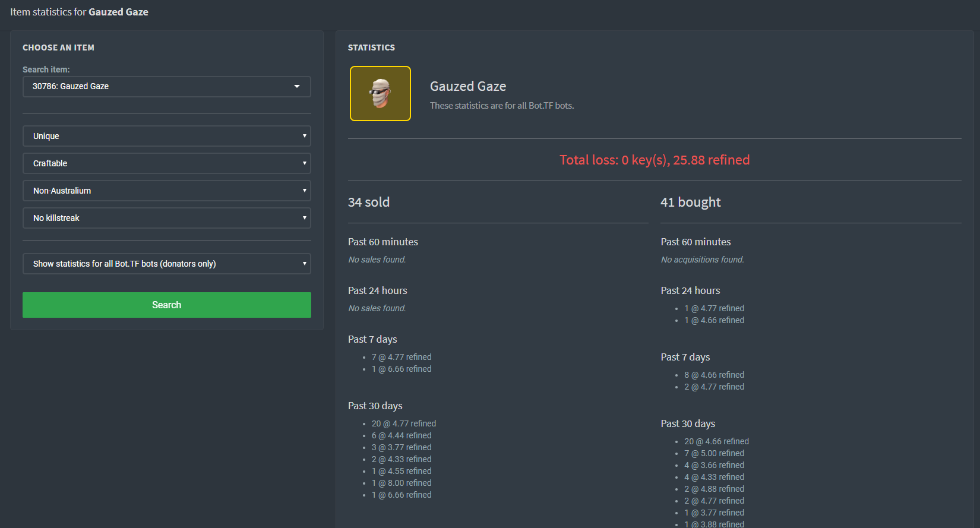Click the page title Item statistics for Gauzed Gaze
The image size is (980, 528).
(79, 12)
